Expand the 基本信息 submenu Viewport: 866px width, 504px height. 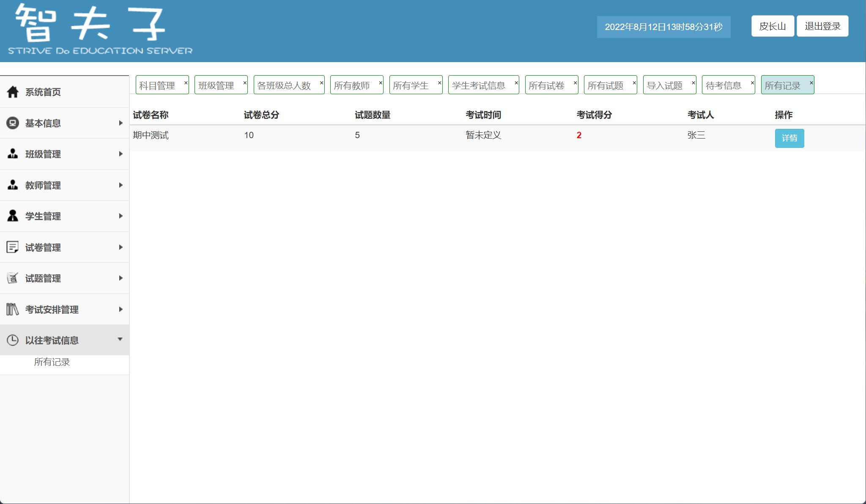121,123
